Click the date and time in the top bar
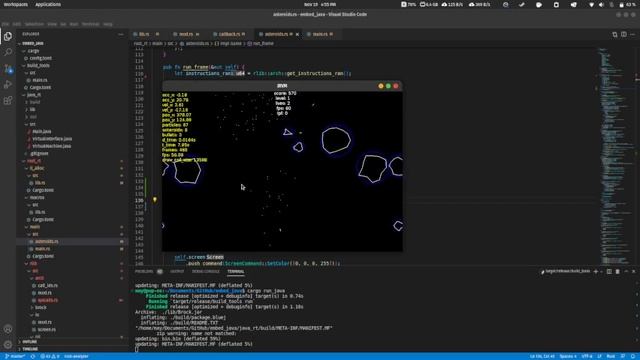 point(320,4)
